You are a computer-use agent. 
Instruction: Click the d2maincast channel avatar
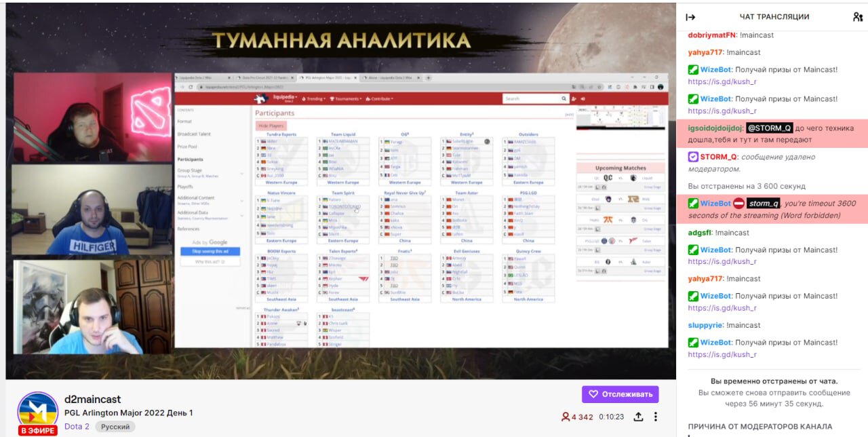pos(37,411)
